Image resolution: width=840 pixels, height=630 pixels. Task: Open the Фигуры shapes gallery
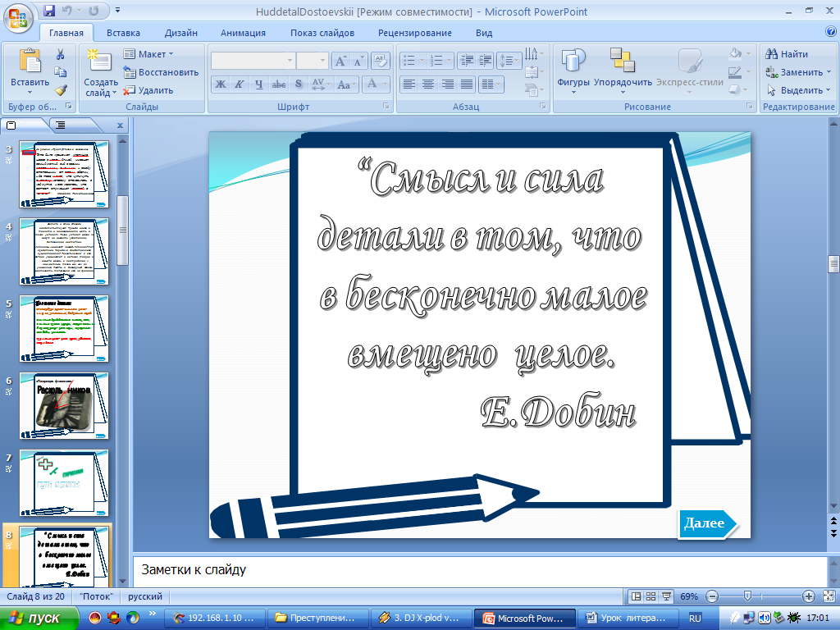[x=573, y=71]
